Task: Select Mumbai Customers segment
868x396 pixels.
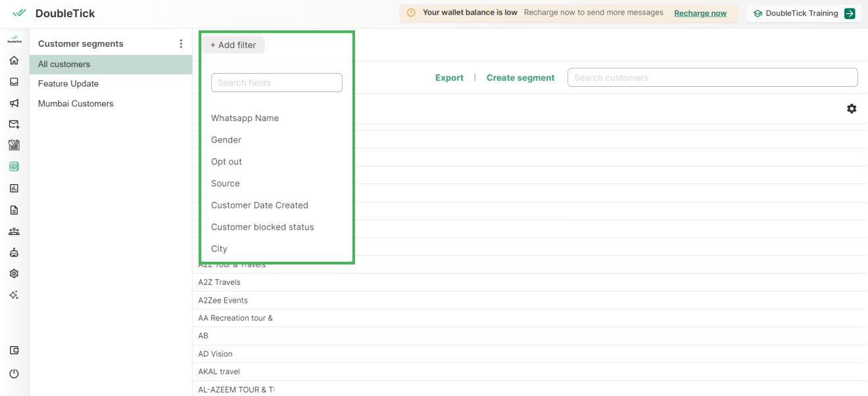Action: [x=76, y=104]
